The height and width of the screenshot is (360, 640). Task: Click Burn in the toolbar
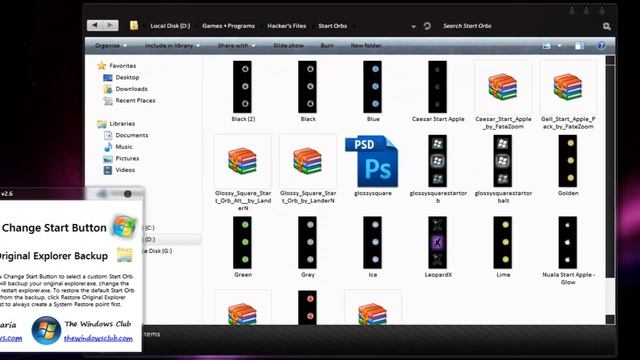tap(327, 45)
